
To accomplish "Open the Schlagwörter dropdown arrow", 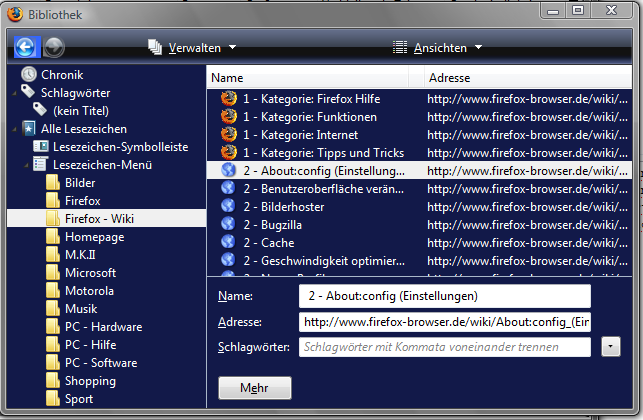I will click(x=611, y=347).
